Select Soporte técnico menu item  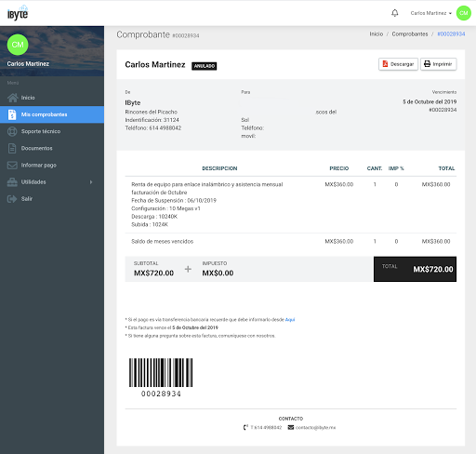click(x=52, y=131)
